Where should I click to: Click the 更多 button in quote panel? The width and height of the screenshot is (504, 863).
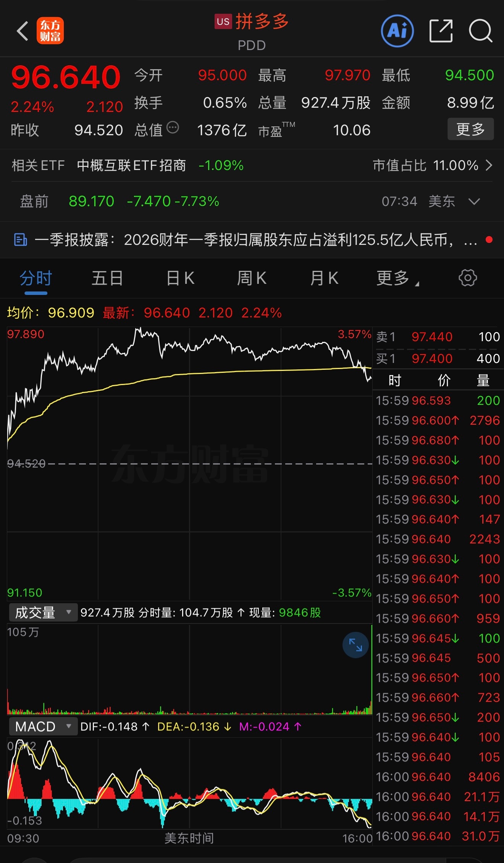tap(470, 129)
